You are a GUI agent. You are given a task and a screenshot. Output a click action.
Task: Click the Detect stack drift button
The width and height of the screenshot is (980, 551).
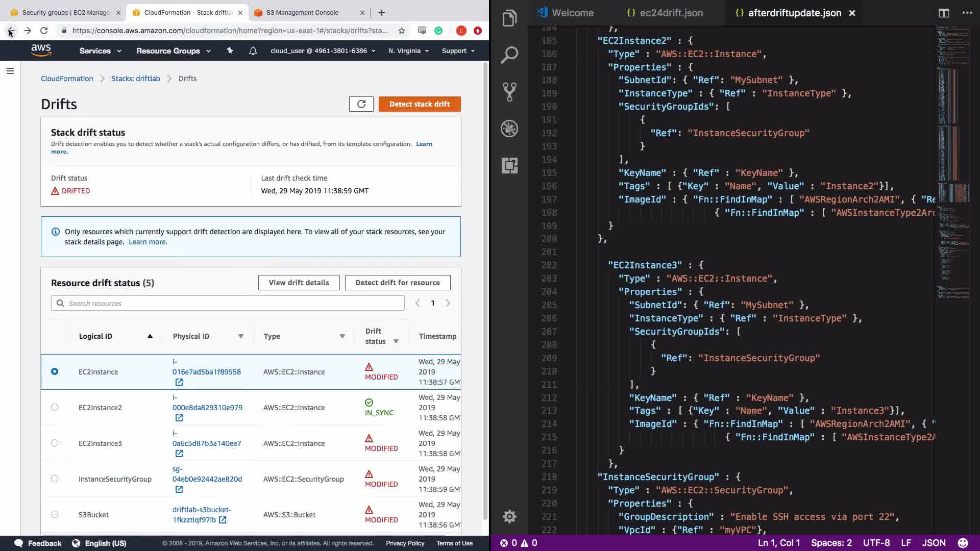[420, 104]
